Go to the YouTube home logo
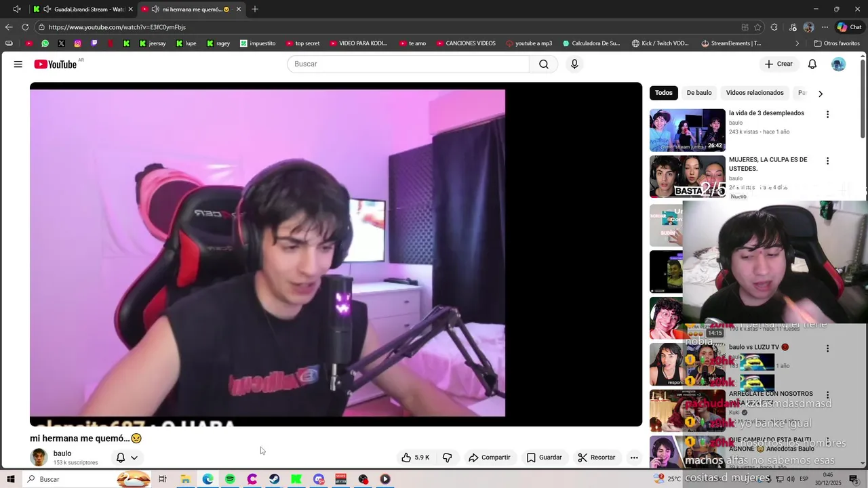868x488 pixels. tap(56, 64)
